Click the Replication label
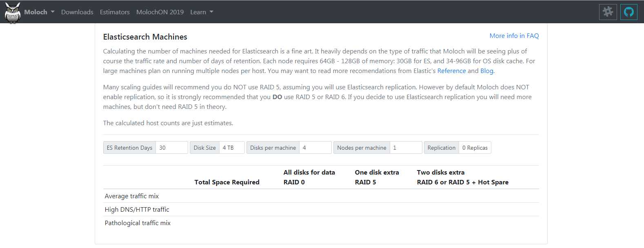 pos(442,148)
